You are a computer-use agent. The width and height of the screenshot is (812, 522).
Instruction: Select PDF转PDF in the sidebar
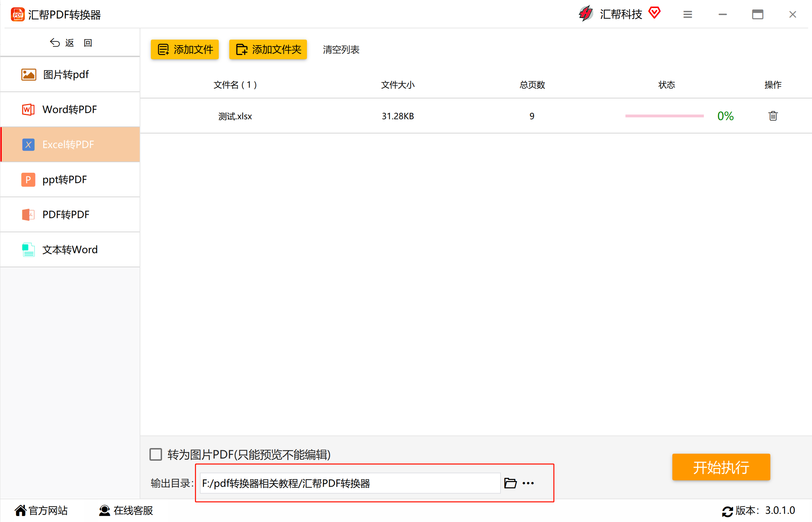click(x=70, y=215)
